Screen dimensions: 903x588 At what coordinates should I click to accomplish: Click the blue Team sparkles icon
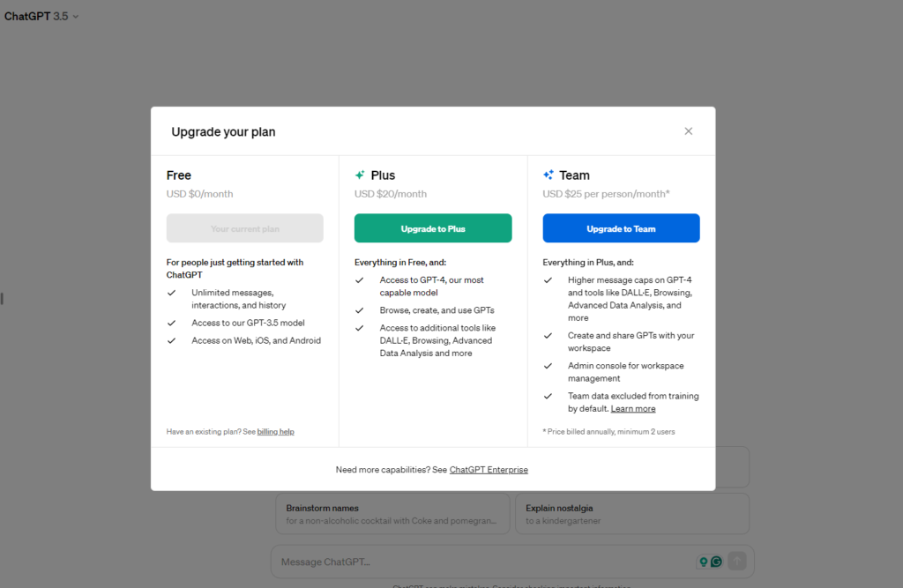[549, 175]
